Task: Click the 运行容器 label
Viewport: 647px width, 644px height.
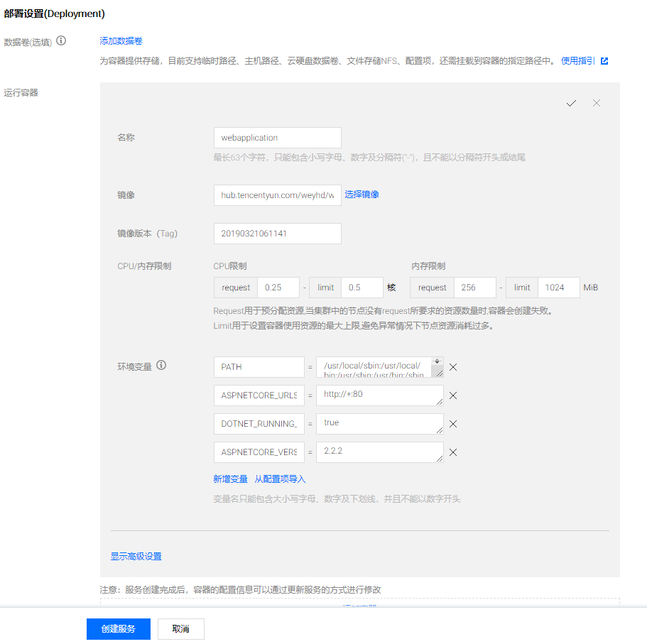Action: (21, 92)
